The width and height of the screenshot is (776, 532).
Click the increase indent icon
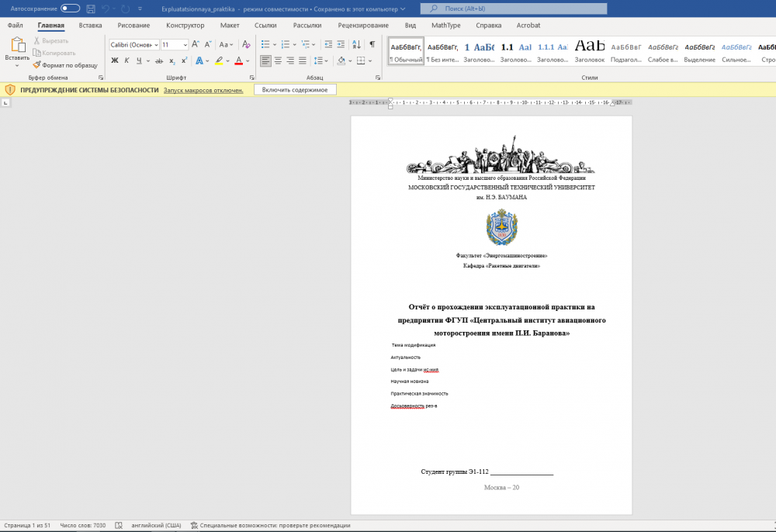click(341, 44)
